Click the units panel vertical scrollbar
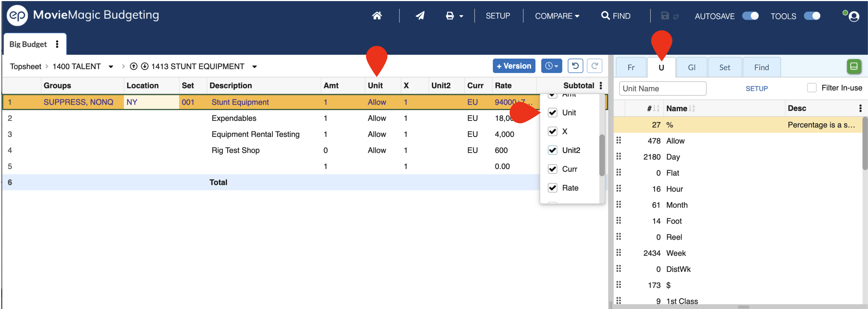868x309 pixels. coord(865,143)
